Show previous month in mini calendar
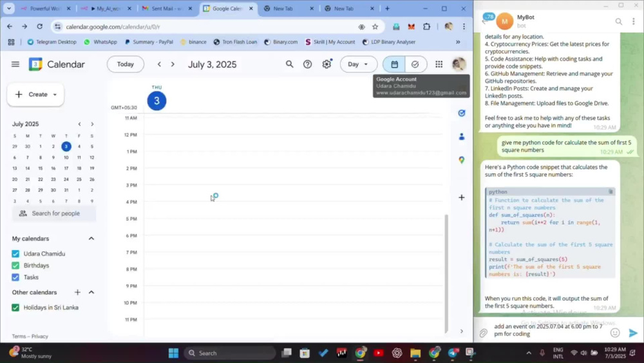This screenshot has width=644, height=363. click(x=79, y=124)
